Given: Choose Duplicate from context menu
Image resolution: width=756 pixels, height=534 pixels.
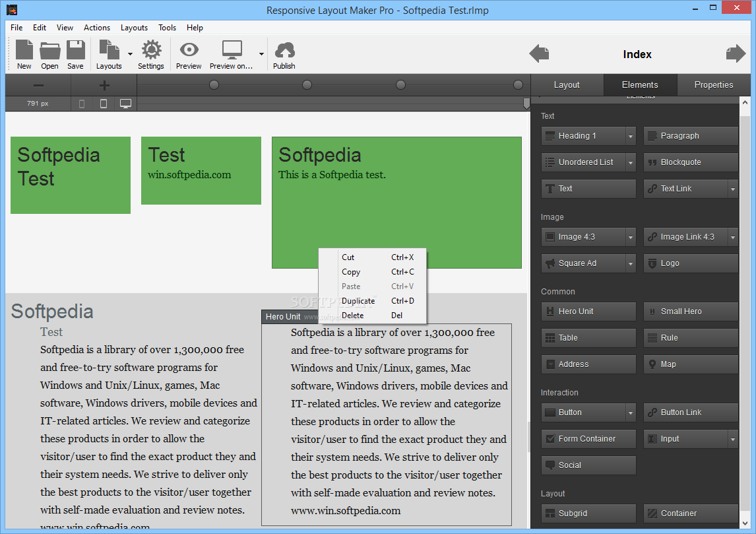Looking at the screenshot, I should pyautogui.click(x=372, y=301).
